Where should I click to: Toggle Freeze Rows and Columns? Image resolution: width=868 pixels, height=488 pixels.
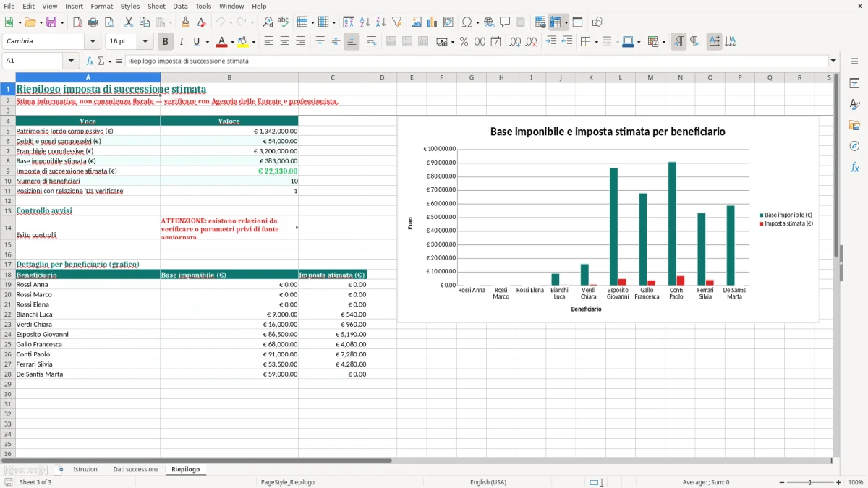556,22
